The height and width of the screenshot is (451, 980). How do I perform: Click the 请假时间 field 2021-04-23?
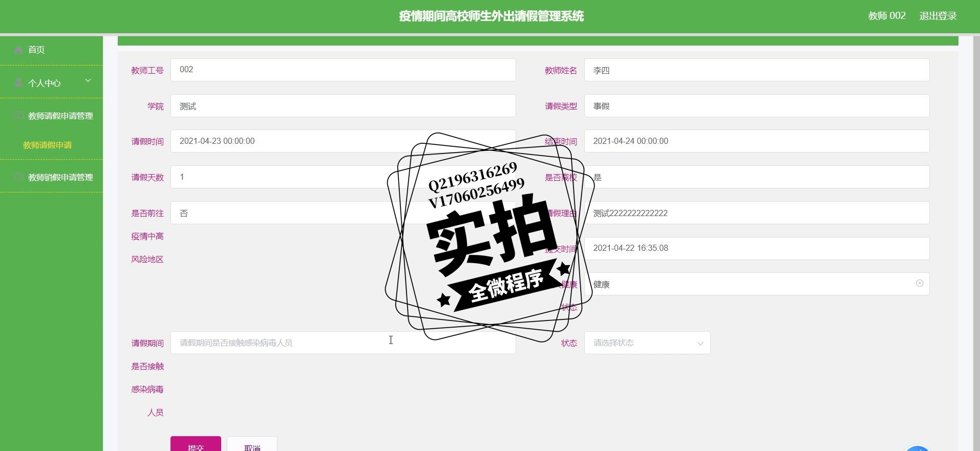343,141
